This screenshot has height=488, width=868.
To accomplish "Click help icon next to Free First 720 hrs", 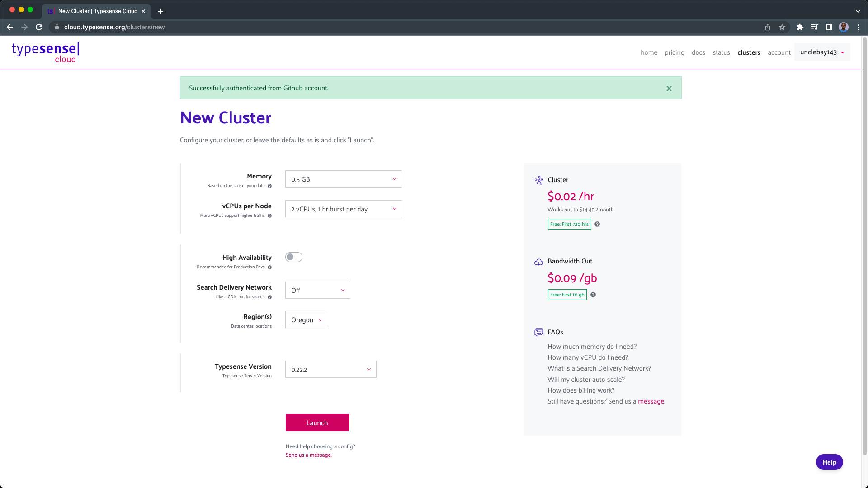I will [x=597, y=225].
